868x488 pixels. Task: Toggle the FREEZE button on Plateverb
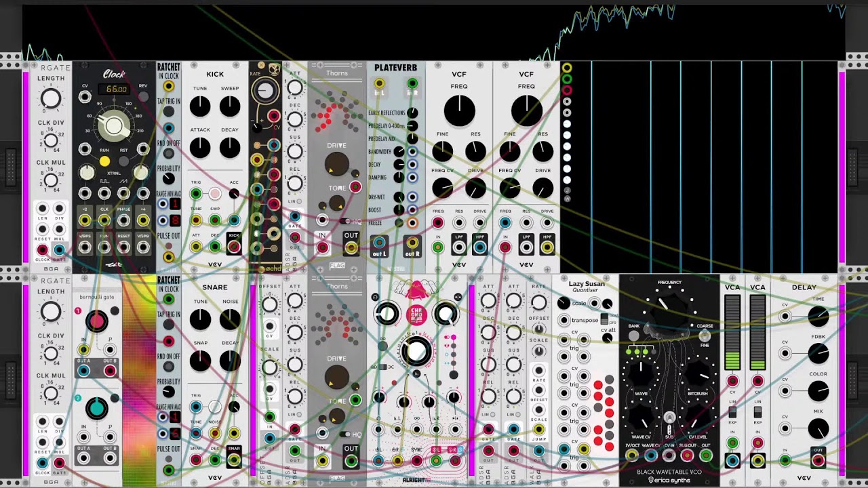tap(399, 222)
